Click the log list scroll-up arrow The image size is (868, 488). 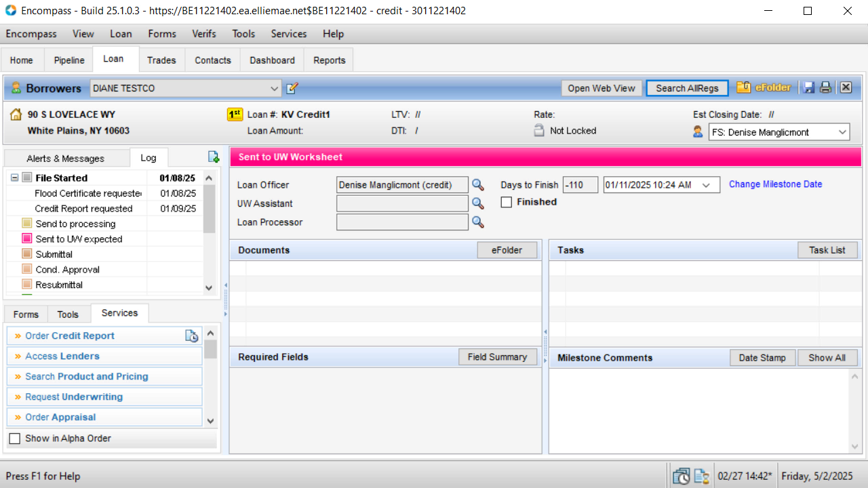[x=209, y=178]
